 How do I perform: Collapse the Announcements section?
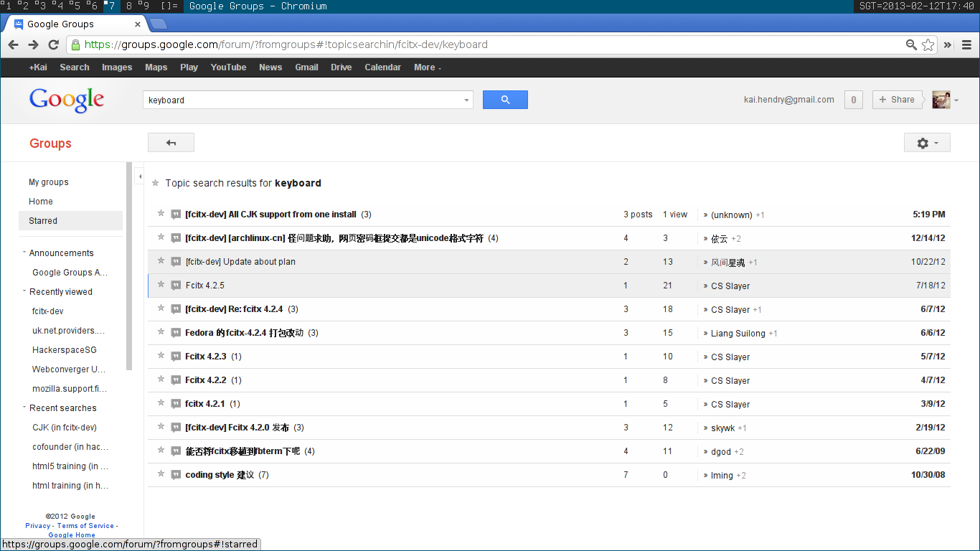coord(24,253)
